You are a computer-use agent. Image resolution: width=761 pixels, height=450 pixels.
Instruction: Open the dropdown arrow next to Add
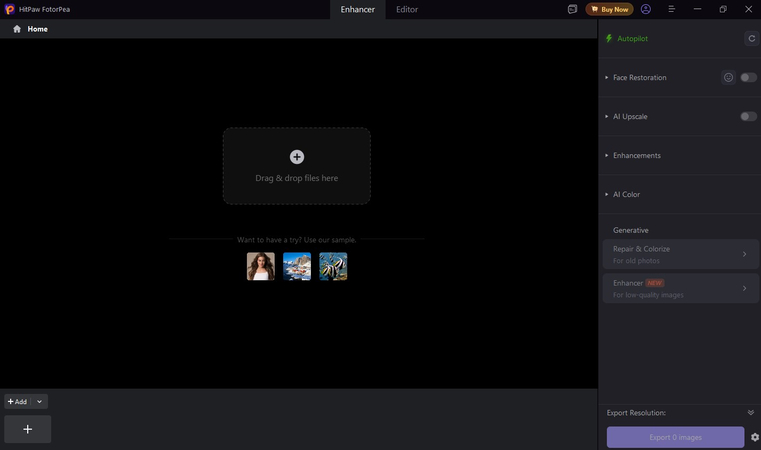tap(39, 401)
